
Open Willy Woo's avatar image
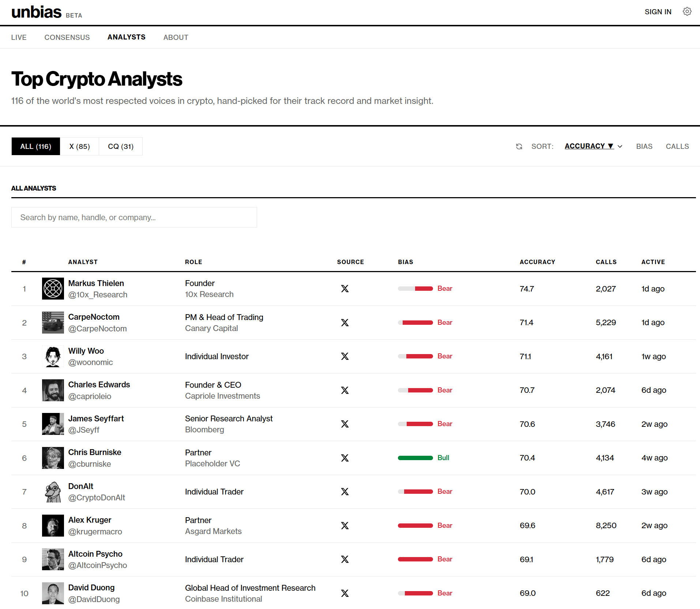(53, 356)
